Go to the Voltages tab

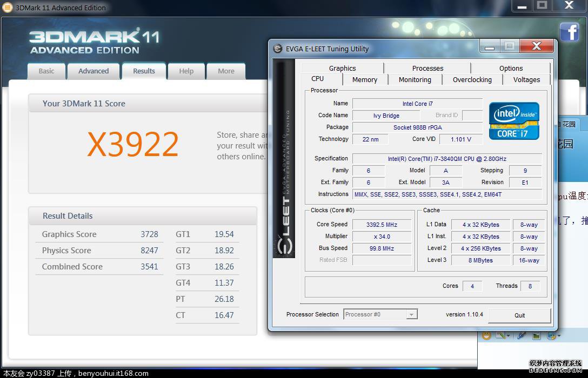click(526, 79)
